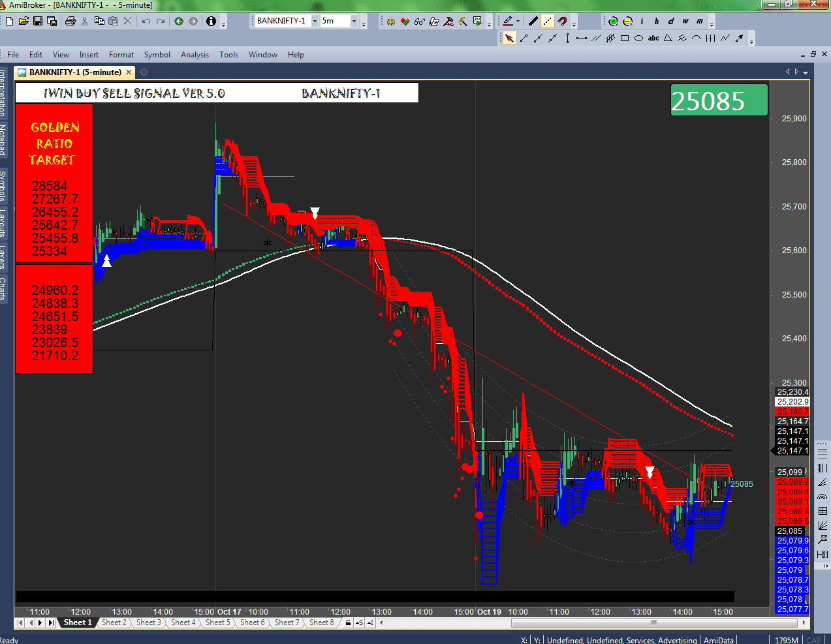Switch to intraday view with 'i' button
The width and height of the screenshot is (831, 644).
pos(642,21)
